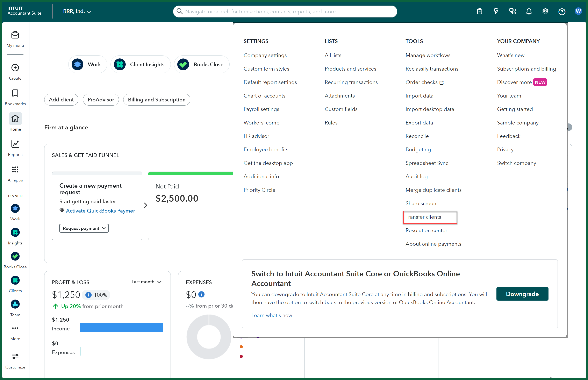Open the Customize sliders icon
Image resolution: width=588 pixels, height=380 pixels.
[x=15, y=356]
